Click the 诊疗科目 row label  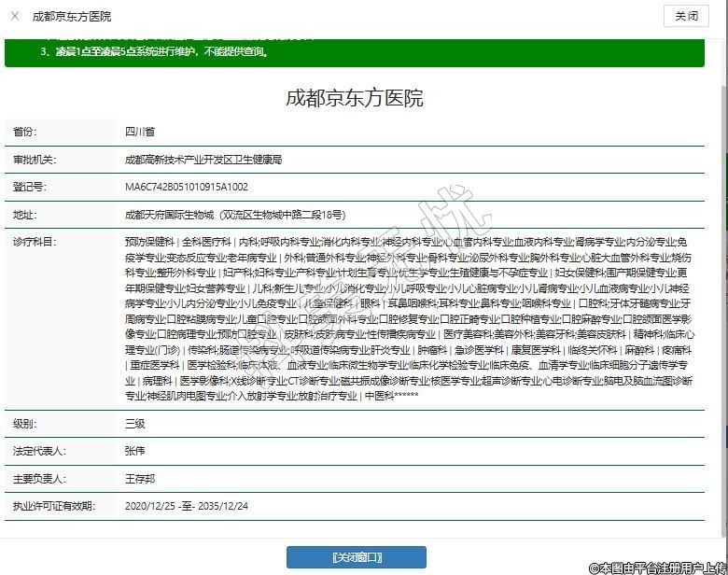35,242
